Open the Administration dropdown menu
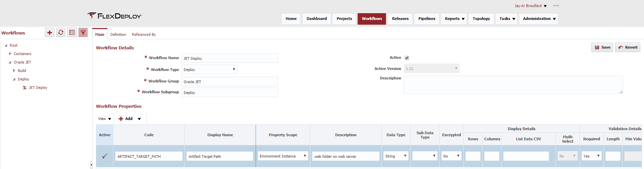This screenshot has height=169, width=644. (x=539, y=19)
